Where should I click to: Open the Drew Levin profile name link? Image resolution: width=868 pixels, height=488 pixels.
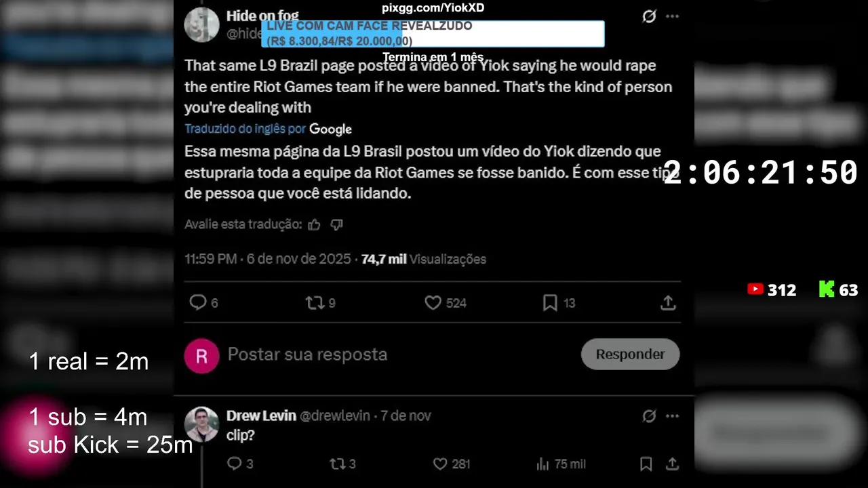point(261,415)
